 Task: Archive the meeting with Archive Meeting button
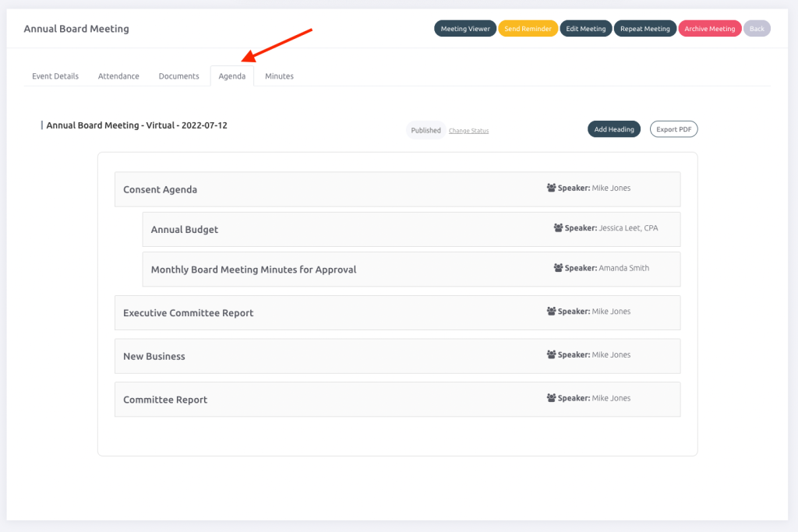pos(709,29)
